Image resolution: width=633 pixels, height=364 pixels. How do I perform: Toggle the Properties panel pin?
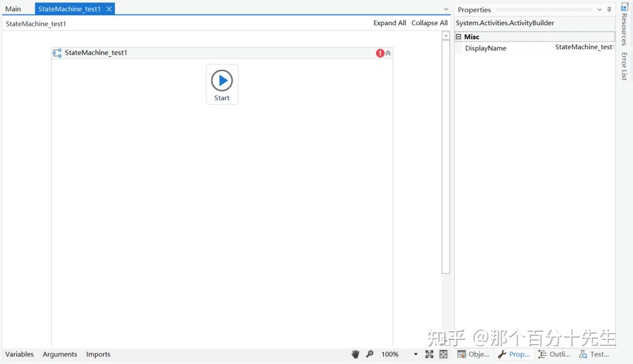pyautogui.click(x=609, y=9)
